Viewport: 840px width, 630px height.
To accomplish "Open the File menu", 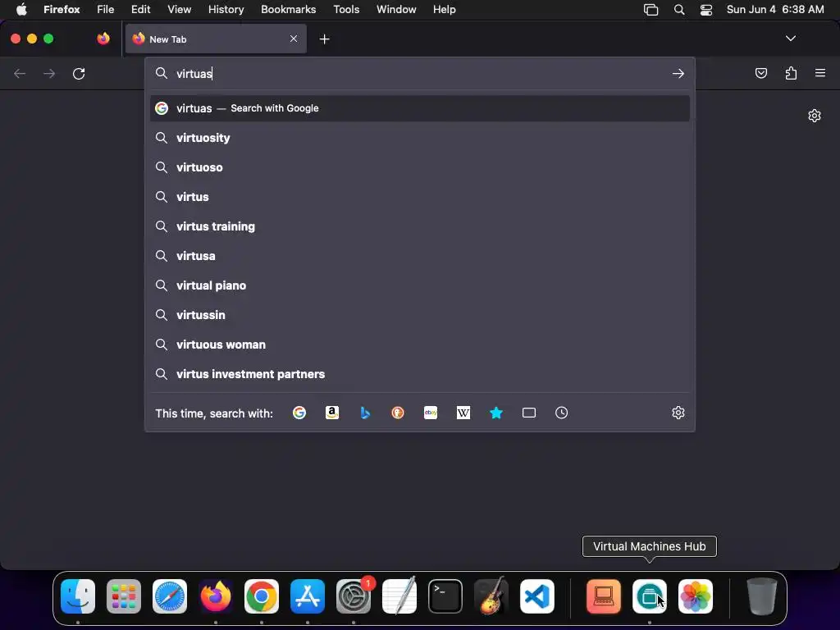I will [106, 10].
